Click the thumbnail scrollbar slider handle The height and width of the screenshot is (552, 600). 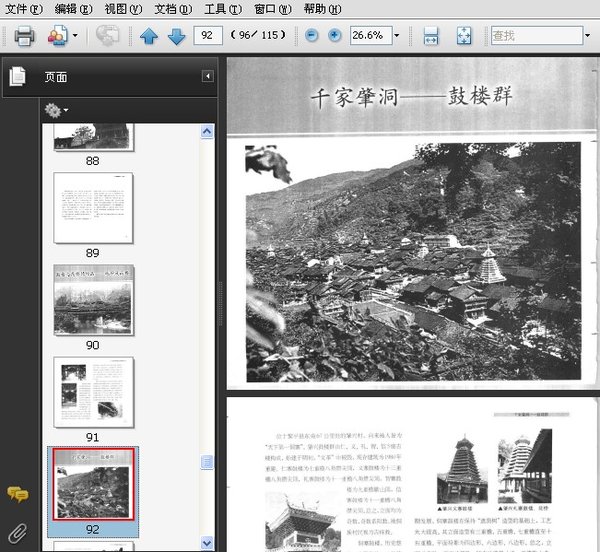click(x=207, y=462)
